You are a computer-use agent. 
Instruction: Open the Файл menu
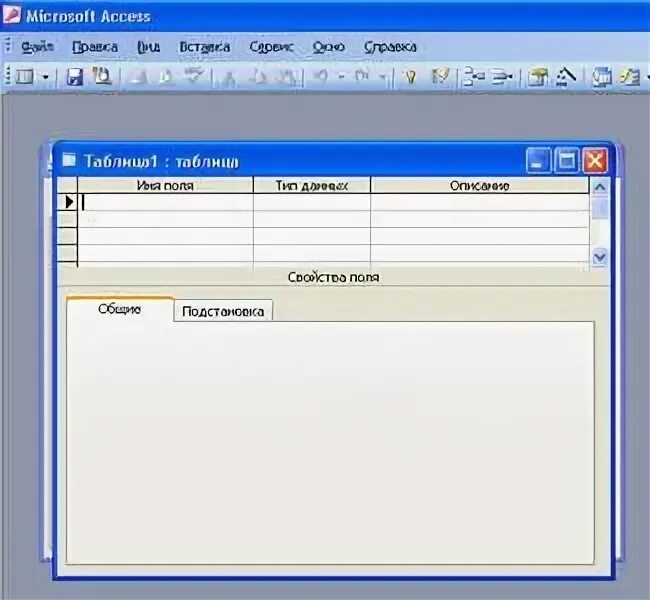37,47
